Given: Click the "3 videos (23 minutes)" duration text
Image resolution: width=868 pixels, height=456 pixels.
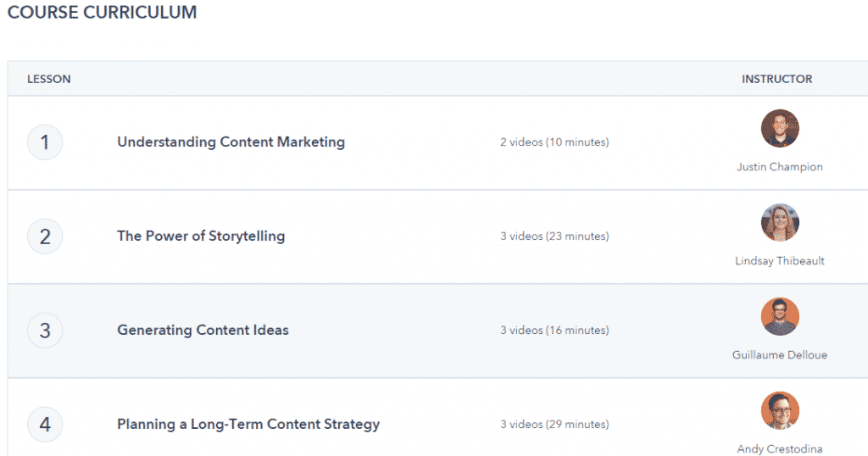Looking at the screenshot, I should [554, 236].
